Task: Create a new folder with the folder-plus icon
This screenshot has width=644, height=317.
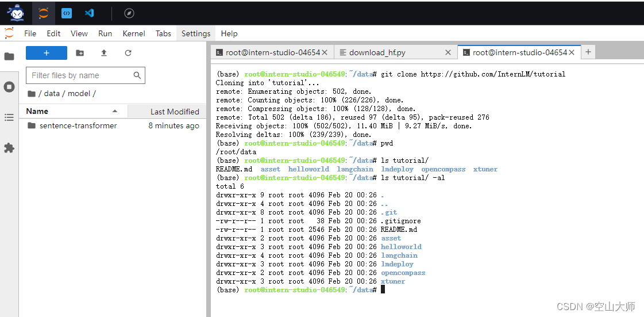Action: coord(80,52)
